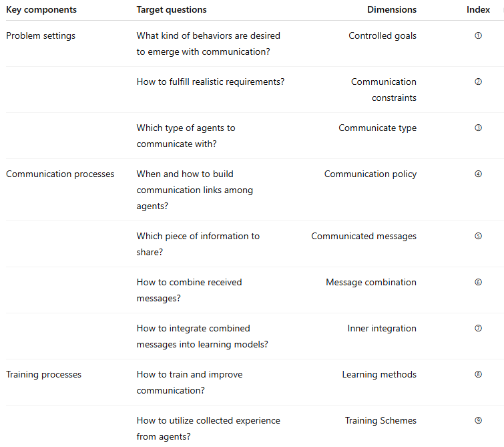Click the circled index number 8
Screen dimensions: 504x447
[478, 375]
